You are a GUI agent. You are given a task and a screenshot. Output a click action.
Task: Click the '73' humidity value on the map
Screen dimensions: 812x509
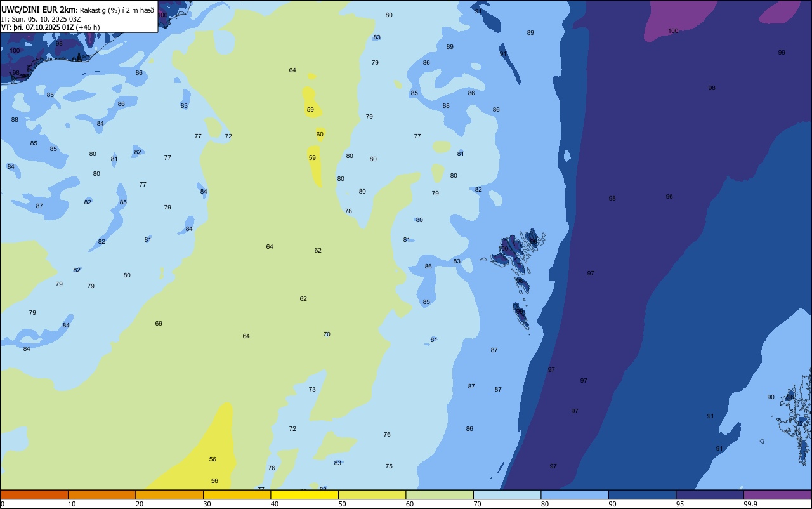(312, 390)
